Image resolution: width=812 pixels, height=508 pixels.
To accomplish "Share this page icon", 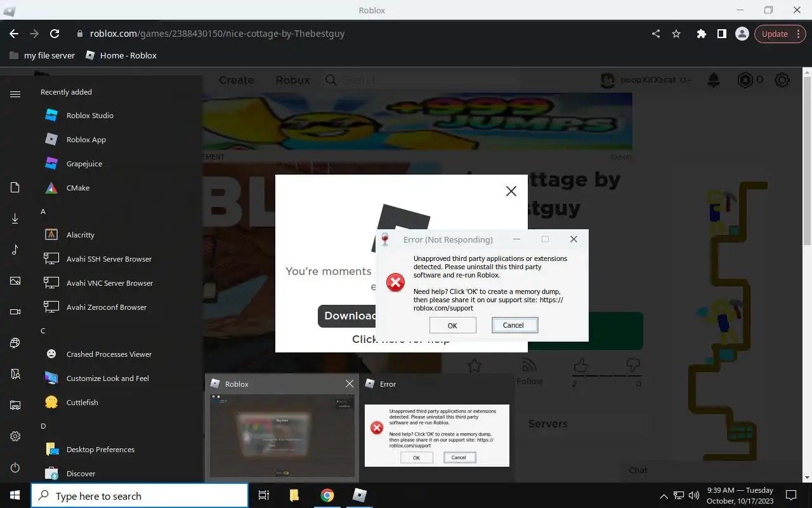I will pyautogui.click(x=656, y=34).
